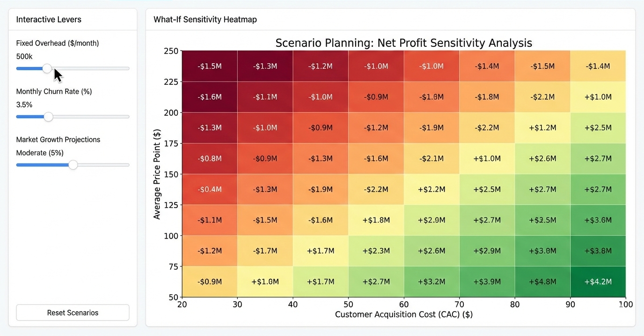
Task: Set Market Growth Projections slider position
Action: click(x=73, y=165)
